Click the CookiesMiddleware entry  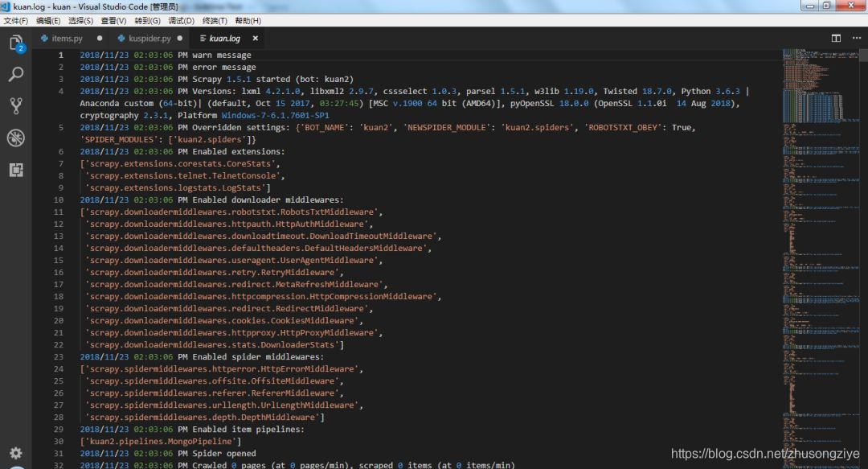click(x=224, y=320)
